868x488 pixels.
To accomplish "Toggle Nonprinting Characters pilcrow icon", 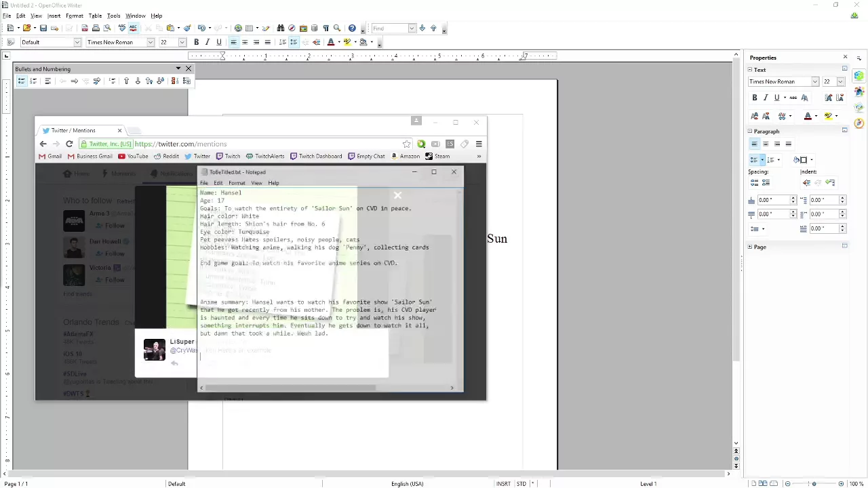I will 325,28.
